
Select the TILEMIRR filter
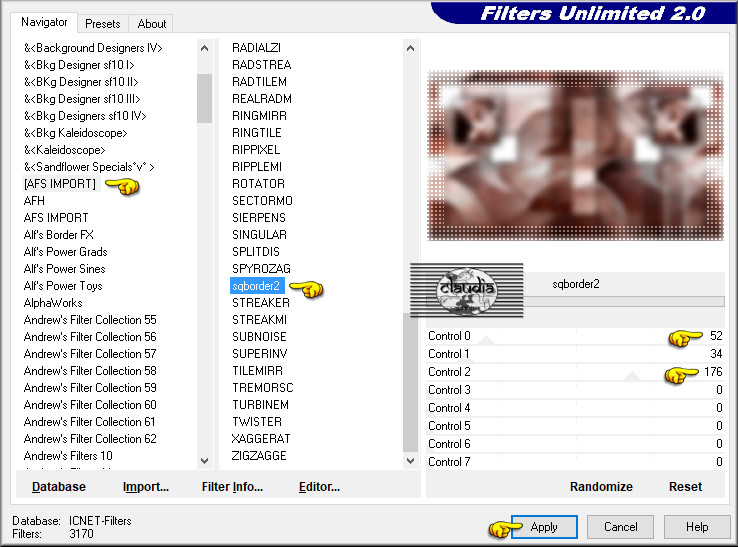click(x=257, y=370)
